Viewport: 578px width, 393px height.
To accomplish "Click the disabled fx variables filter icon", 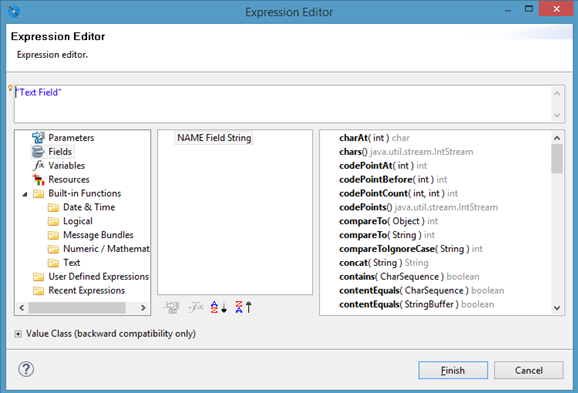I will tap(196, 307).
